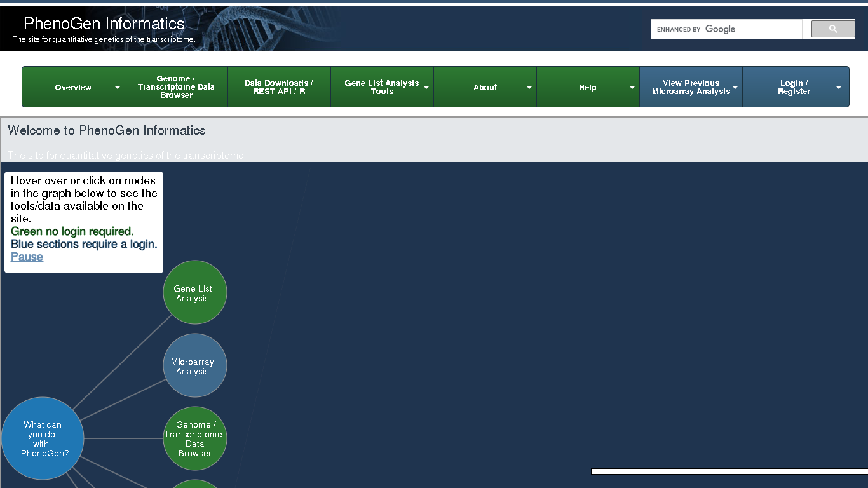The height and width of the screenshot is (488, 868).
Task: Expand the Help menu dropdown arrow
Action: coord(632,88)
